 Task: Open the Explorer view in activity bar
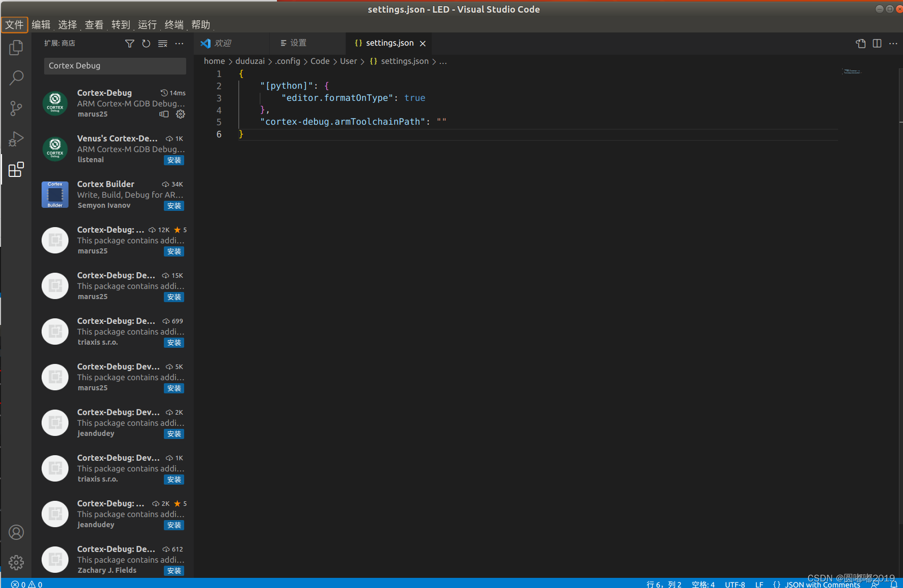pos(16,48)
